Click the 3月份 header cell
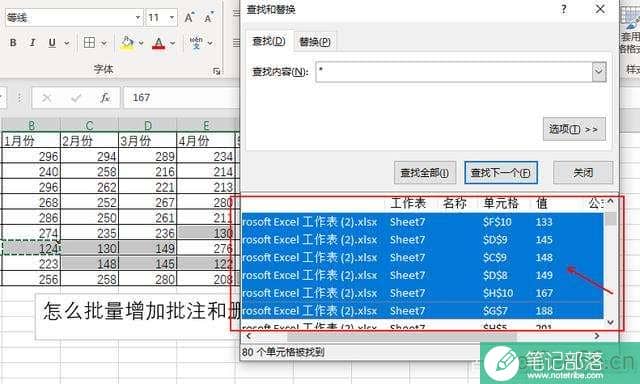This screenshot has height=384, width=640. tap(148, 141)
